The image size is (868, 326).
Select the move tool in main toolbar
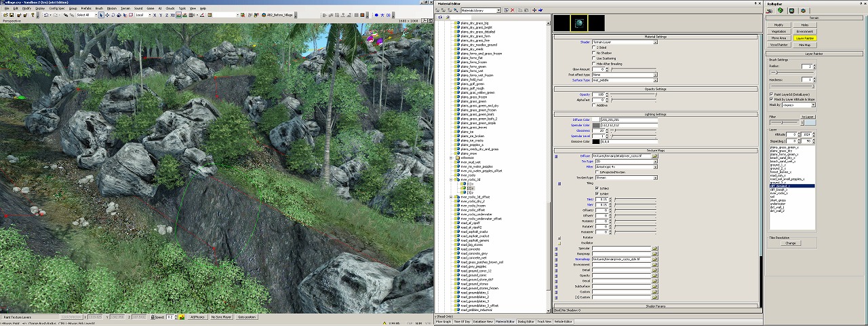tap(108, 14)
